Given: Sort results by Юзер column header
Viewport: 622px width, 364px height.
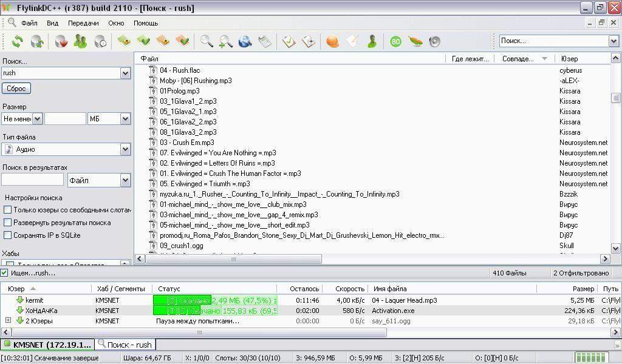Looking at the screenshot, I should (x=569, y=59).
